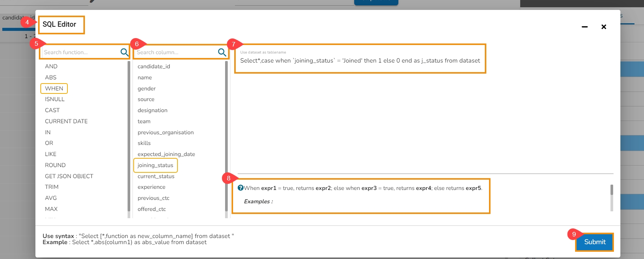Choose the candidate_id column
This screenshot has height=259, width=644.
[x=154, y=66]
